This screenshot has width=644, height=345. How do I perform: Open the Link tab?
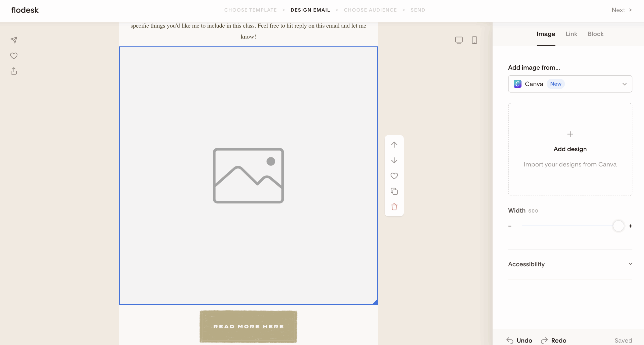pyautogui.click(x=571, y=34)
